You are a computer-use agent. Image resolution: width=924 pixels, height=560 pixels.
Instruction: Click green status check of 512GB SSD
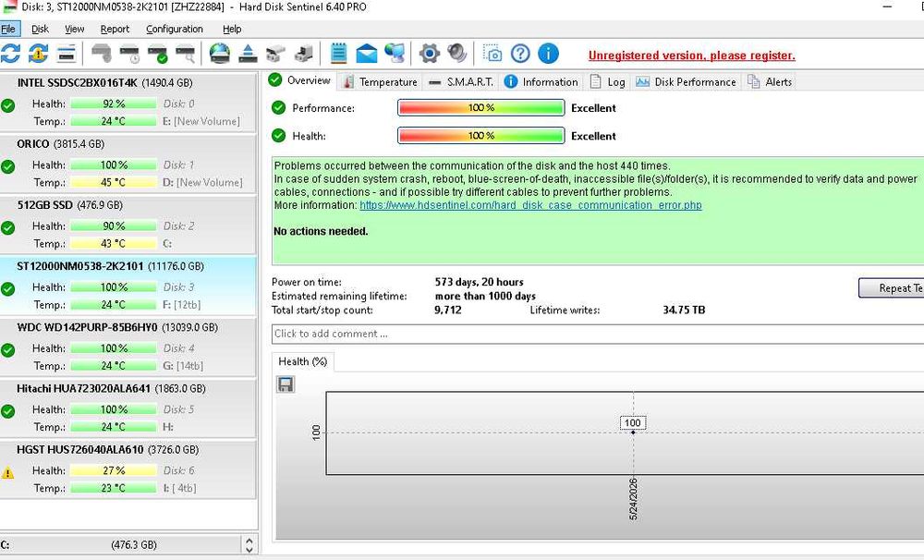7,228
